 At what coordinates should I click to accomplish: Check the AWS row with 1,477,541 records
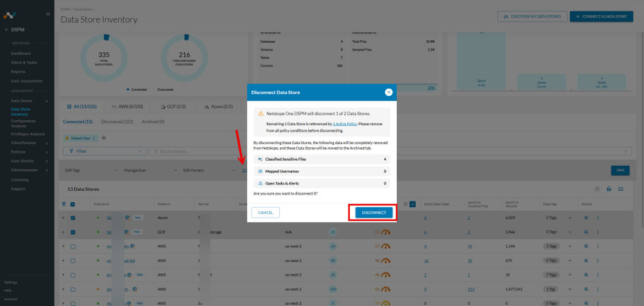tap(73, 289)
